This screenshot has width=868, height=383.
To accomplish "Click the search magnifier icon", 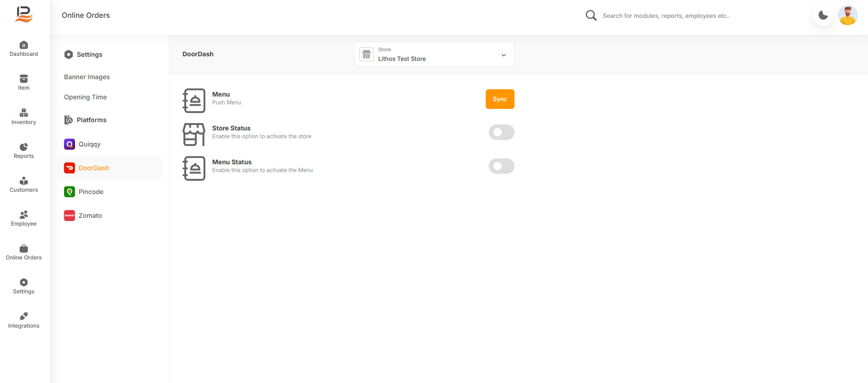I will click(591, 16).
